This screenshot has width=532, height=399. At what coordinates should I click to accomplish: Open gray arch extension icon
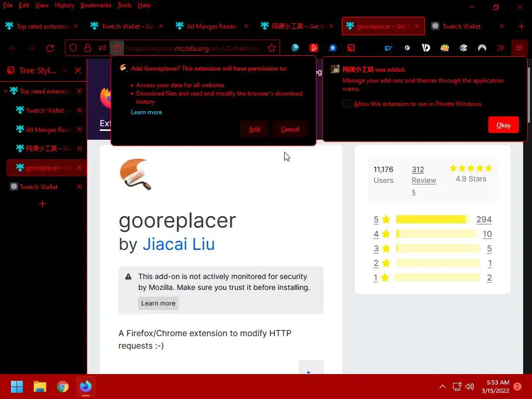click(482, 48)
